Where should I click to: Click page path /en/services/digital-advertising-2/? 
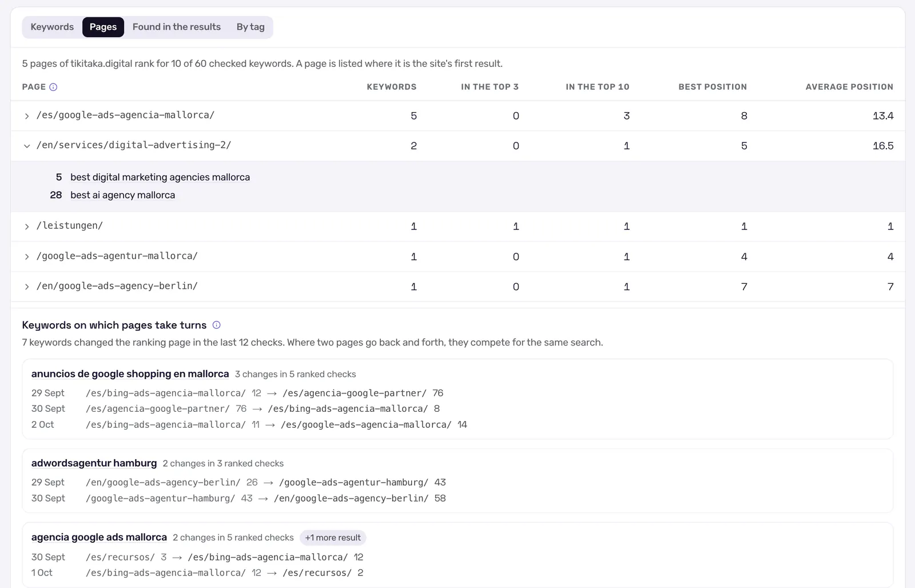click(x=134, y=145)
